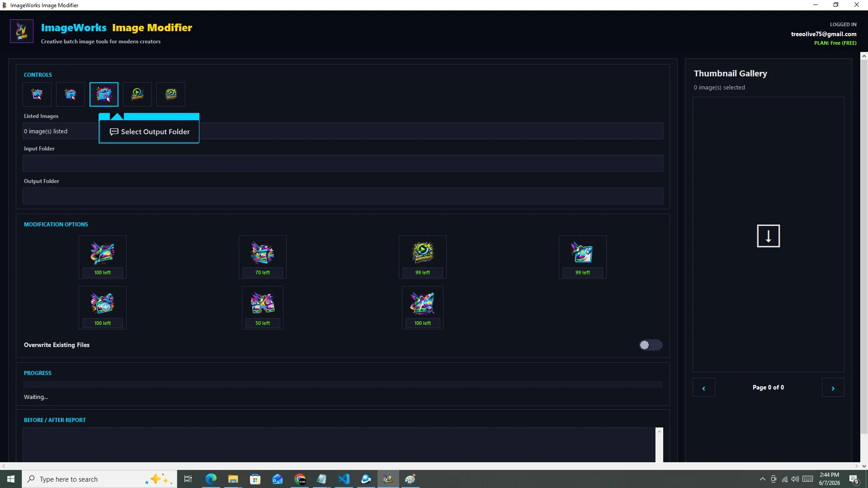
Task: Click the Output Folder field
Action: tap(343, 196)
